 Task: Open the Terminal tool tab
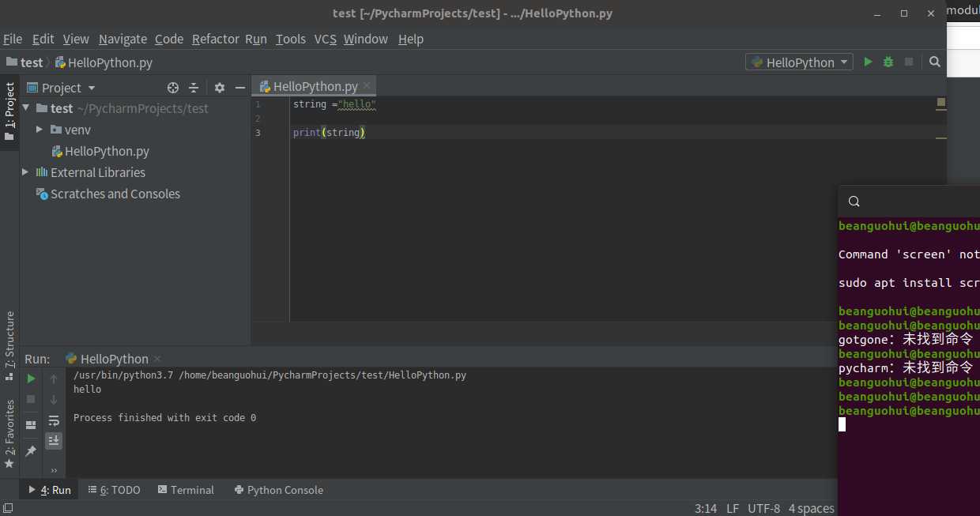(186, 490)
